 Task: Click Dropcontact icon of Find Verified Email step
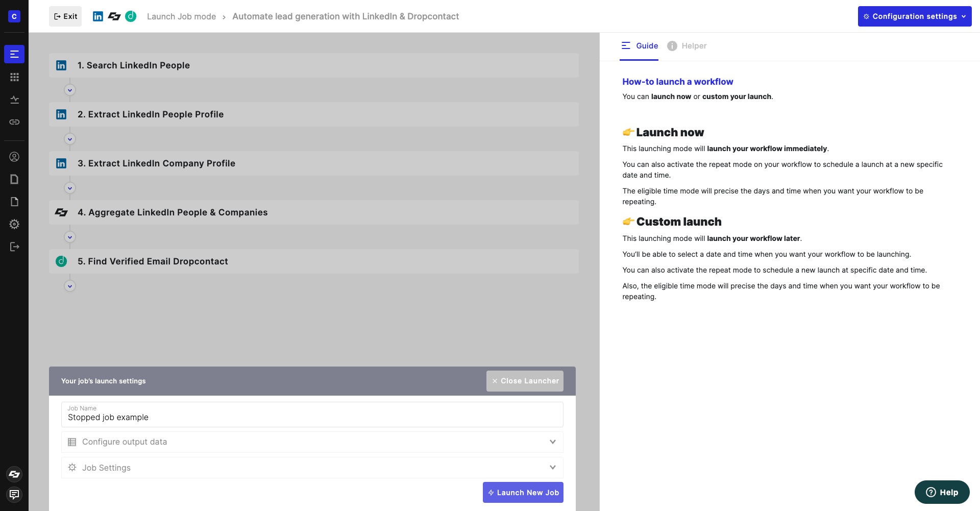click(61, 261)
